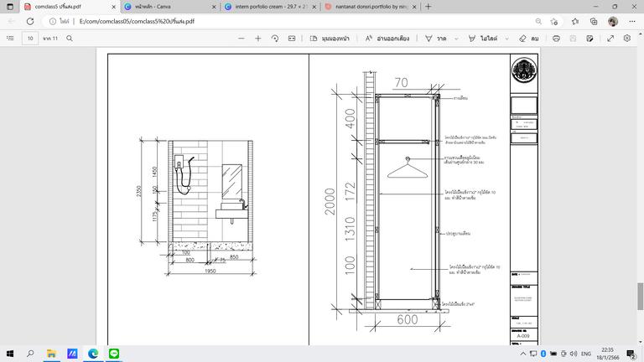Screen dimensions: 644x362
Task: Click the save-as icon in PDF toolbar
Action: point(589,39)
